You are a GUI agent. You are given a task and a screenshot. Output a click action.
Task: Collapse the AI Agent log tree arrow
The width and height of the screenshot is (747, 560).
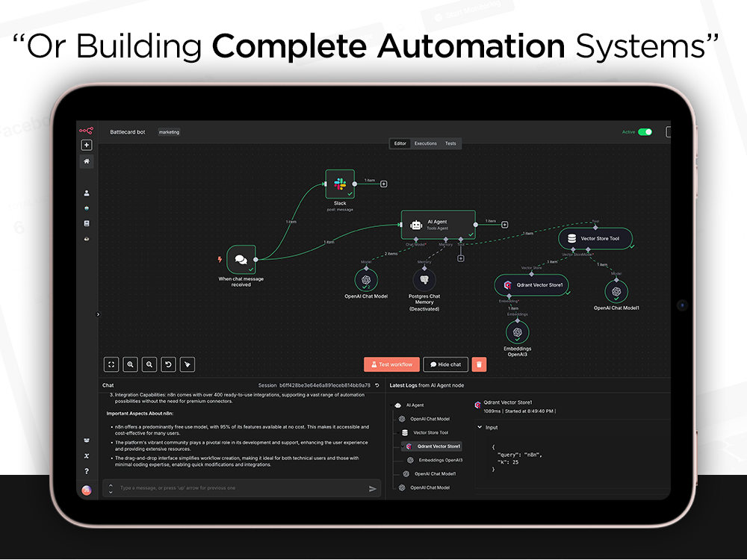click(392, 405)
